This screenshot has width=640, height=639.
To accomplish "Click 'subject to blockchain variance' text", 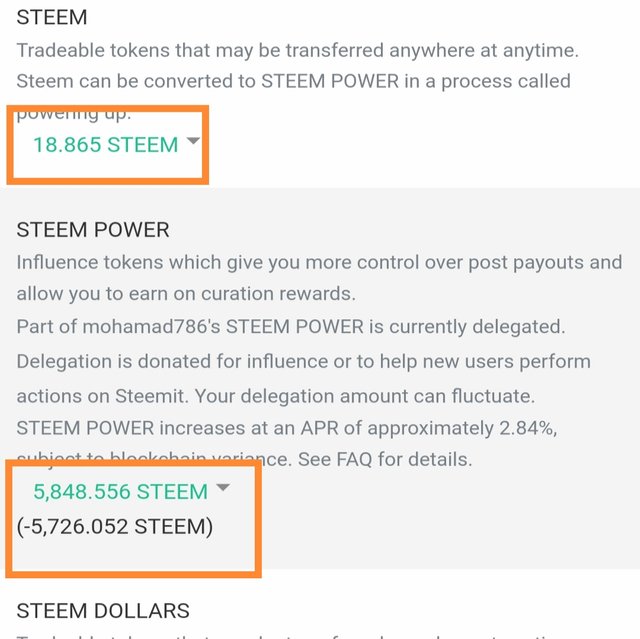I will (158, 460).
